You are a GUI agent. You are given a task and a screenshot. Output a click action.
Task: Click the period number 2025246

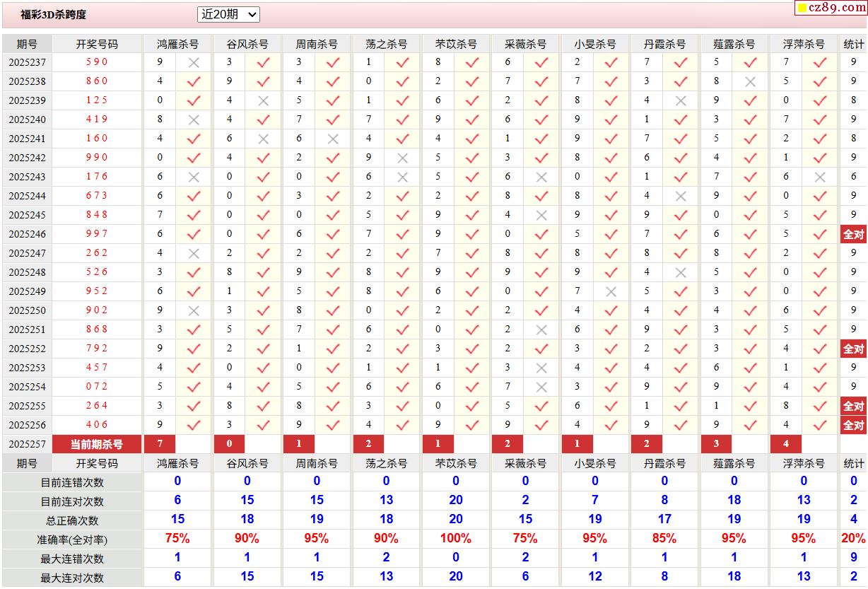tap(27, 234)
